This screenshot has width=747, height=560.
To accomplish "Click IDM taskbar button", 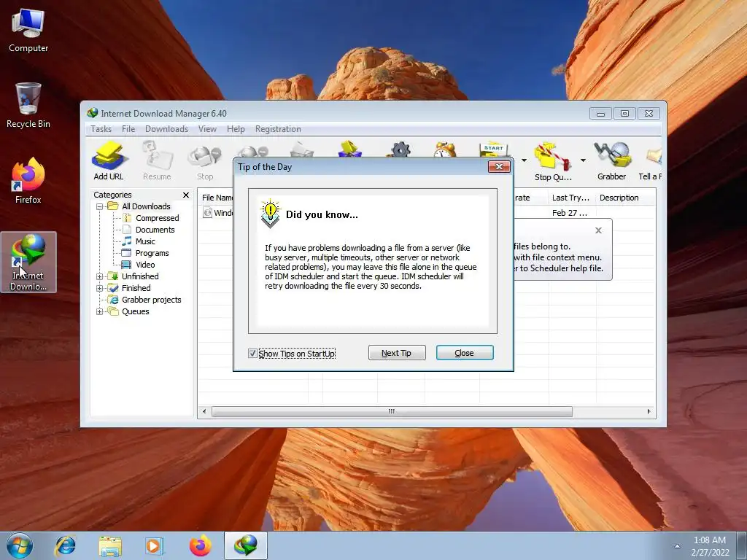I will tap(246, 545).
